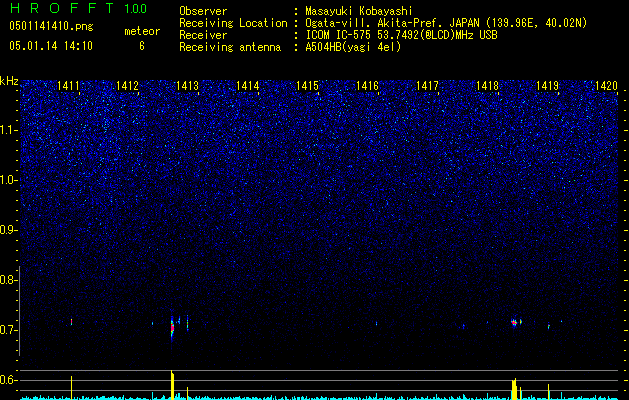Click the 0.9 kHz frequency label
Screen dimensions: 629x400
point(8,230)
